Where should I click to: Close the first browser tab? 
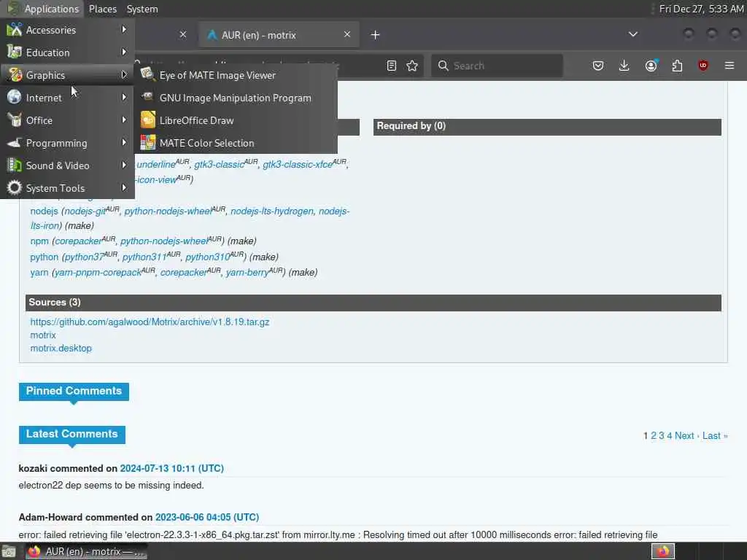[183, 34]
